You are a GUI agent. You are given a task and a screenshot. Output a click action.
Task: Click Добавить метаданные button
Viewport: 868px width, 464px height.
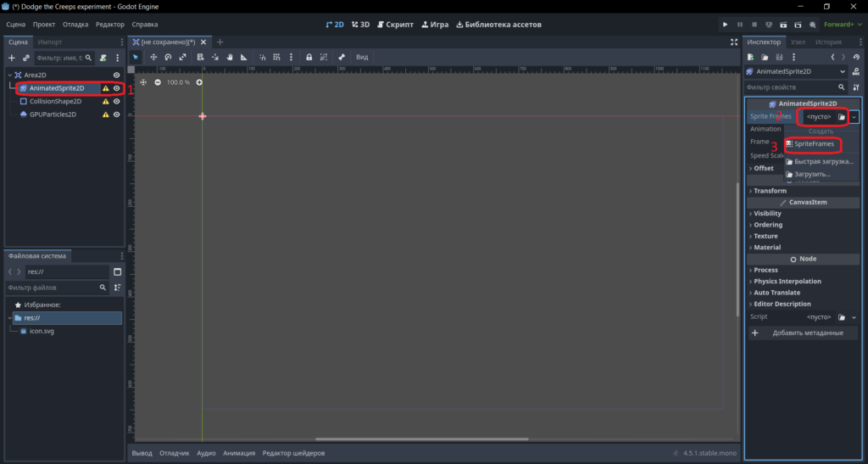click(803, 333)
